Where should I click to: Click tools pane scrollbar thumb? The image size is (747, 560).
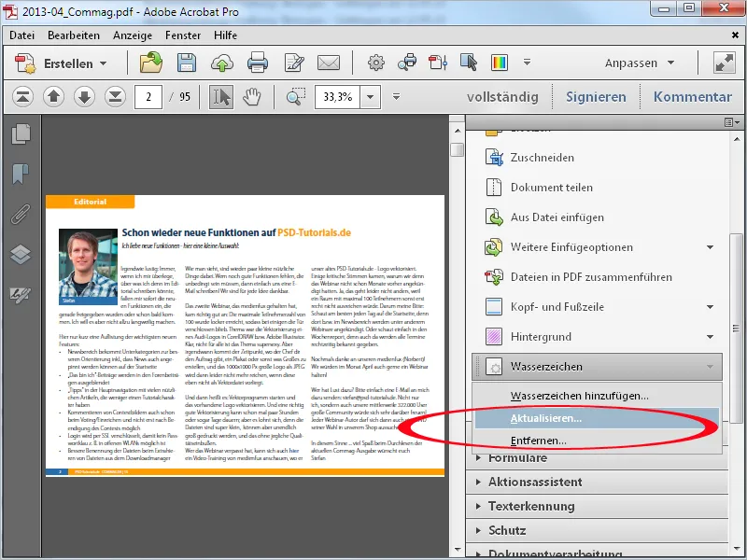[736, 329]
